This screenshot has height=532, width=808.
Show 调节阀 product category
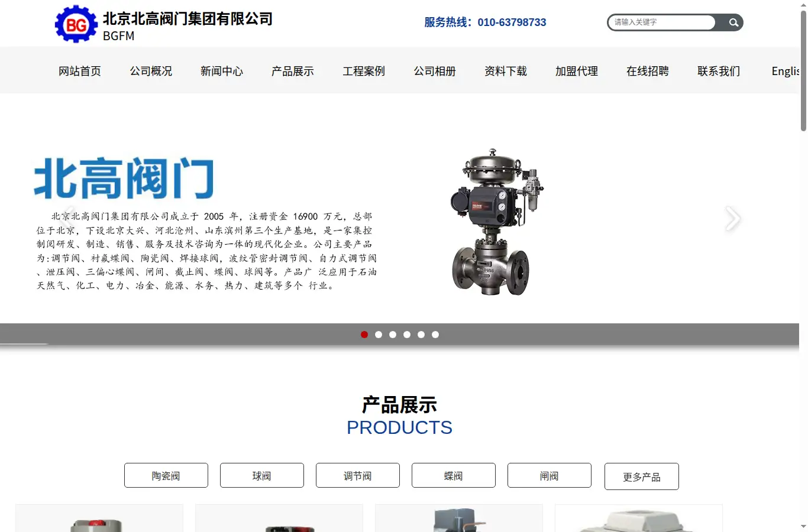pyautogui.click(x=358, y=475)
